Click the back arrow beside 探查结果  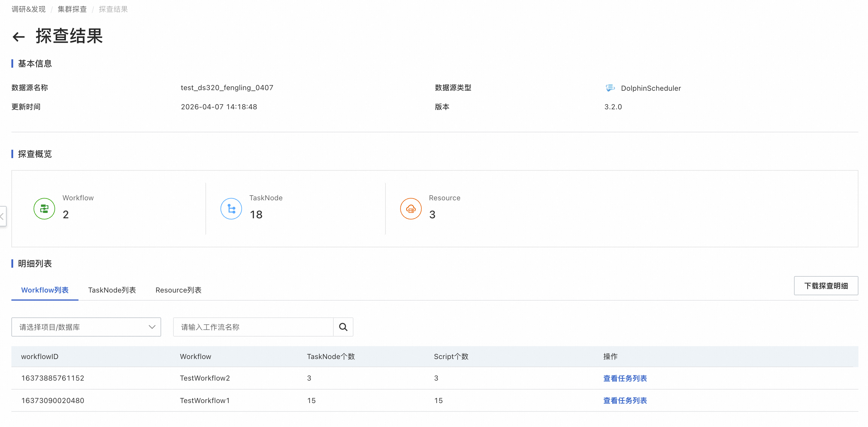(19, 36)
